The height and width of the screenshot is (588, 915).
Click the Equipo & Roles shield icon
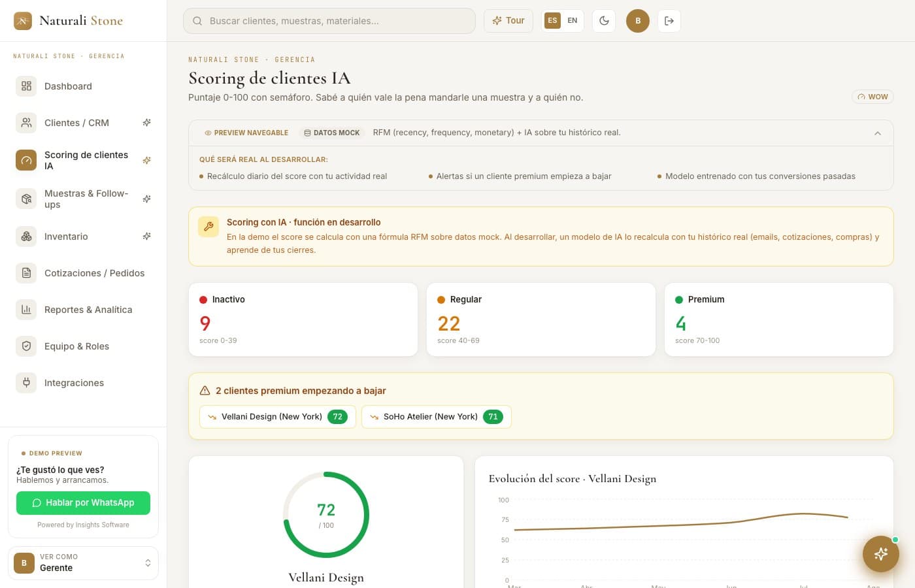26,346
